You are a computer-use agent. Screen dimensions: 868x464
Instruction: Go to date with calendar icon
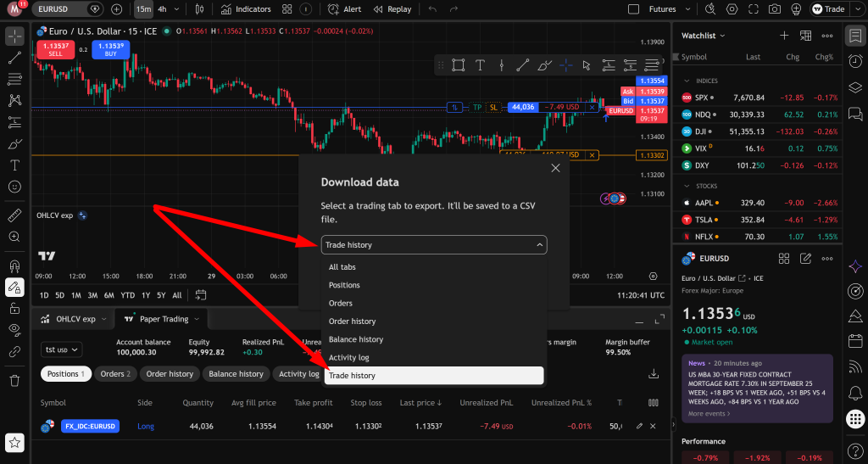pyautogui.click(x=201, y=295)
